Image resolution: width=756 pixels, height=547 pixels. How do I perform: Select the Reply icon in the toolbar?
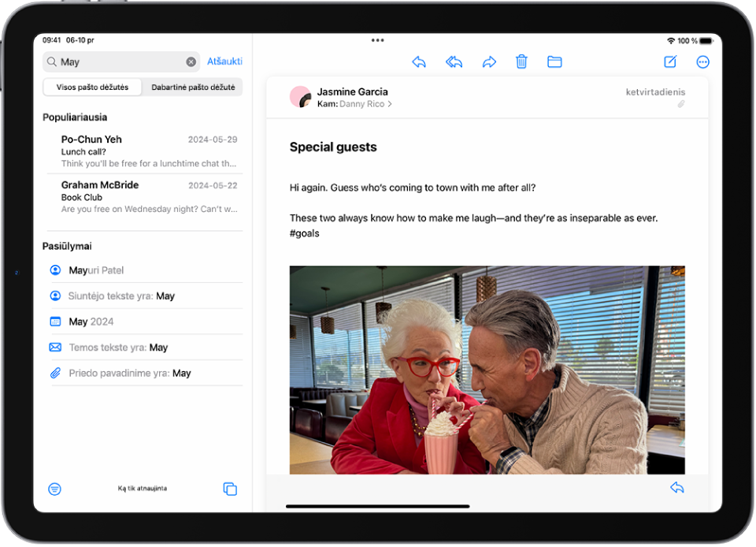tap(419, 61)
